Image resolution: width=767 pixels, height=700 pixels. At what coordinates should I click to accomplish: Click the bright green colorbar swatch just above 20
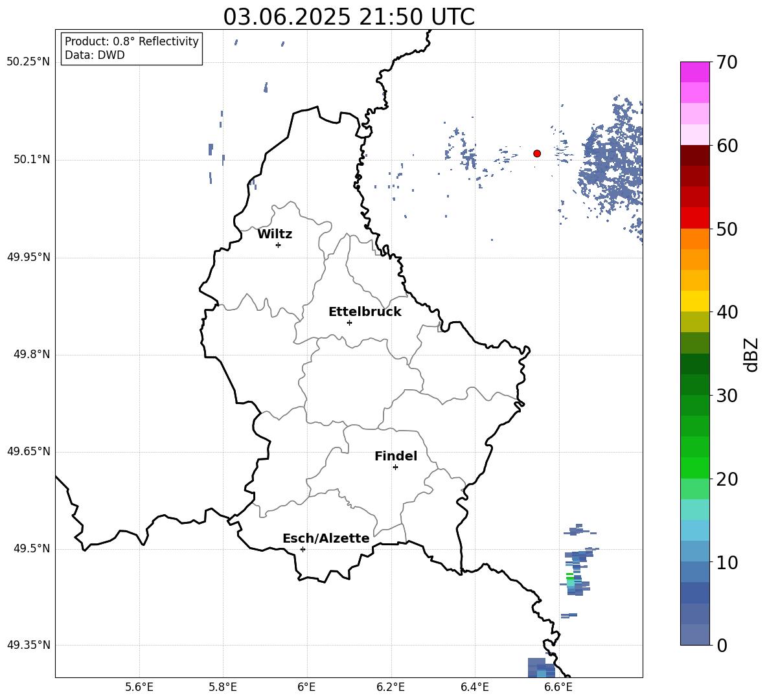[695, 468]
